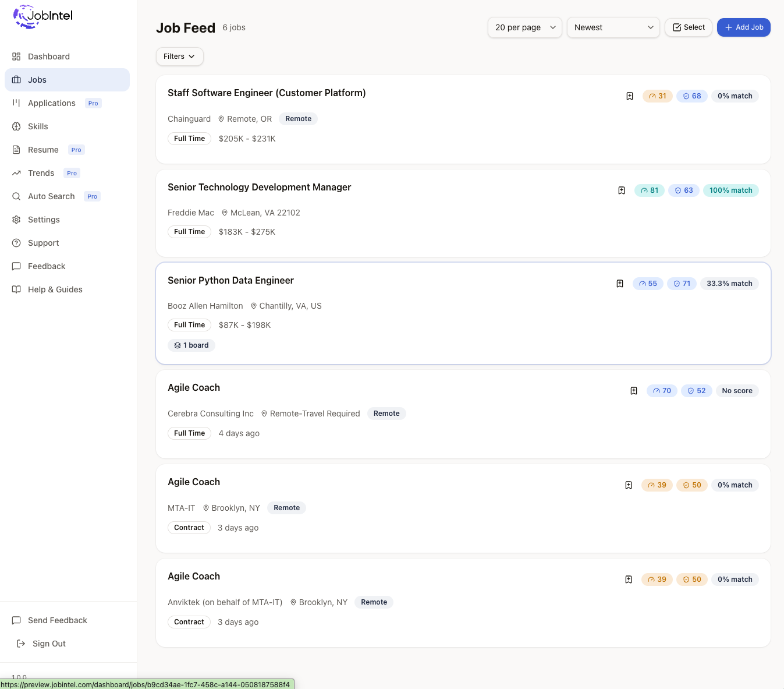Click the 50 shield badge on MTA-IT job
Image resolution: width=784 pixels, height=689 pixels.
pyautogui.click(x=692, y=485)
